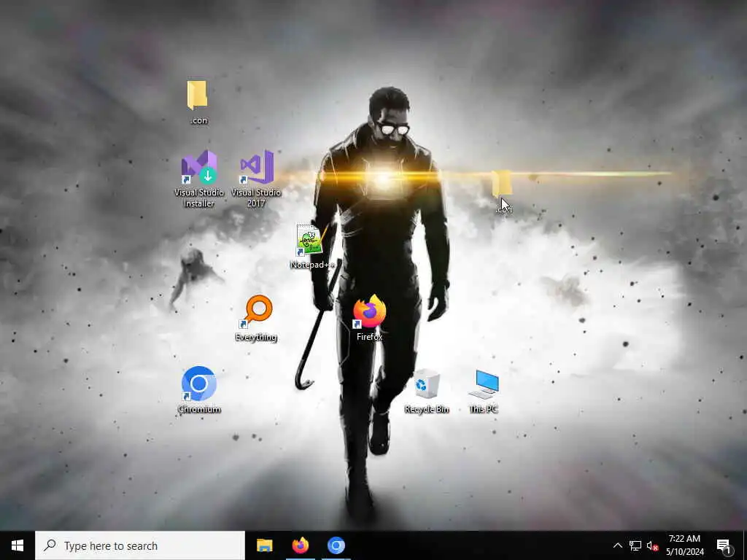Open the Windows Start menu
Image resolution: width=747 pixels, height=560 pixels.
click(x=18, y=545)
